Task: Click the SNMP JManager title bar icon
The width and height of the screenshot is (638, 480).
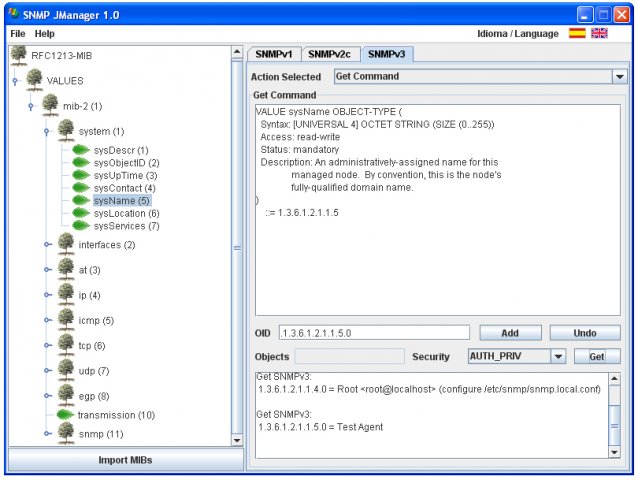Action: point(14,14)
